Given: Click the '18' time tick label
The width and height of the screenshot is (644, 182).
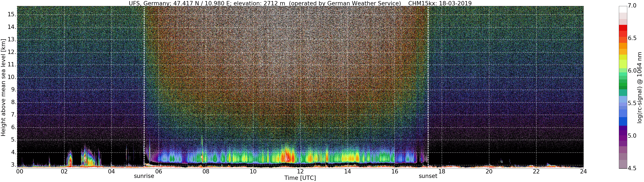Looking at the screenshot, I should coord(442,171).
